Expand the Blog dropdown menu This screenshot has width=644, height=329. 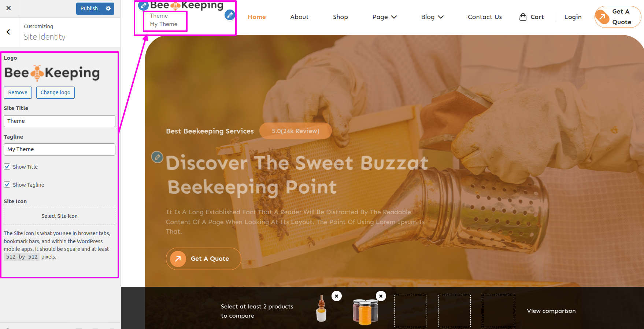[x=432, y=17]
